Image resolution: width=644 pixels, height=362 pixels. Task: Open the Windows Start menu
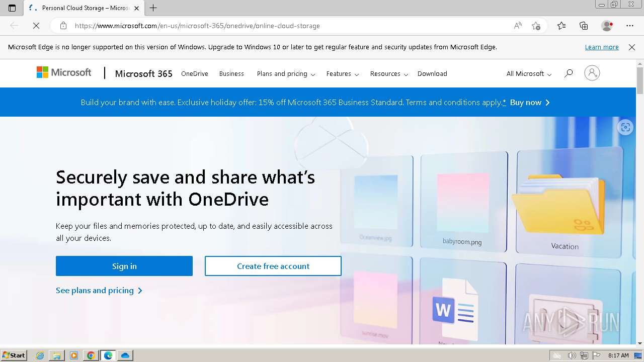[14, 355]
